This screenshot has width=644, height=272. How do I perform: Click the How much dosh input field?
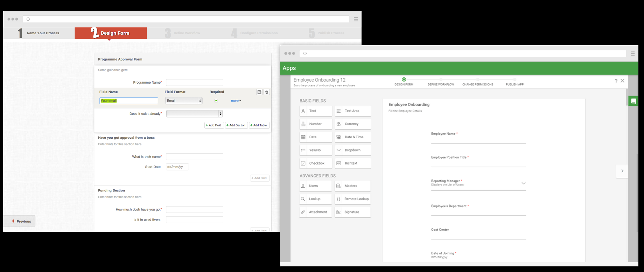tap(195, 210)
